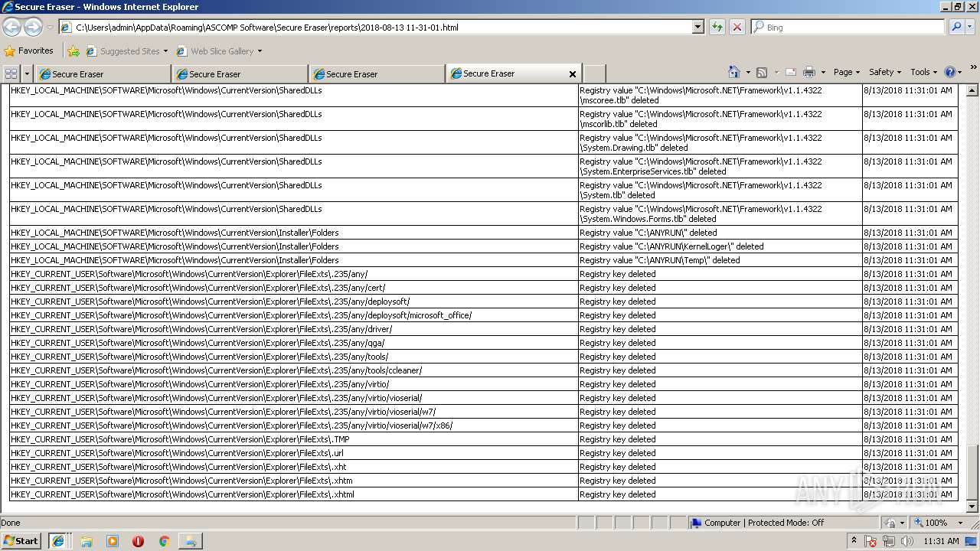Open search provider options dropdown
980x551 pixels.
[972, 28]
